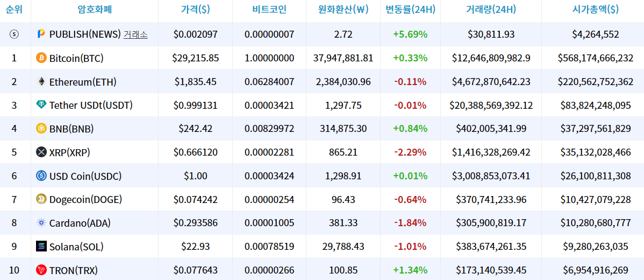644x280 pixels.
Task: Click TRON market cap $6,954,916,269
Action: coord(596,270)
